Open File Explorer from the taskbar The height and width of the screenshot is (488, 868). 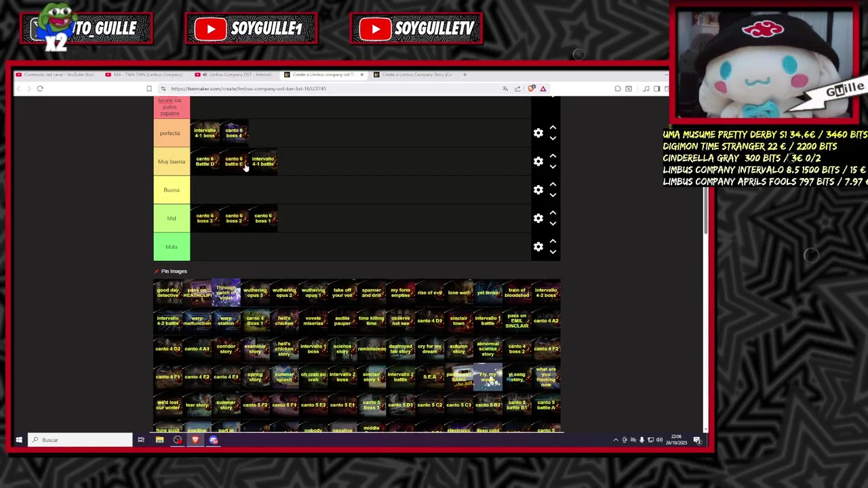click(159, 440)
